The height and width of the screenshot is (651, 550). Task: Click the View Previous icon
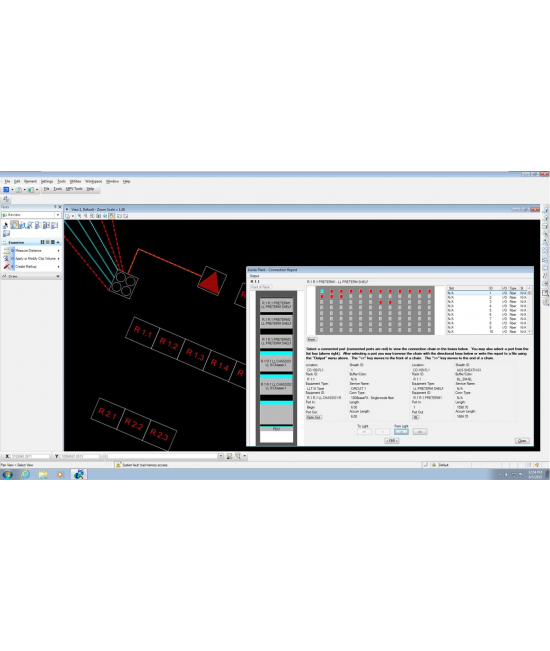point(119,216)
